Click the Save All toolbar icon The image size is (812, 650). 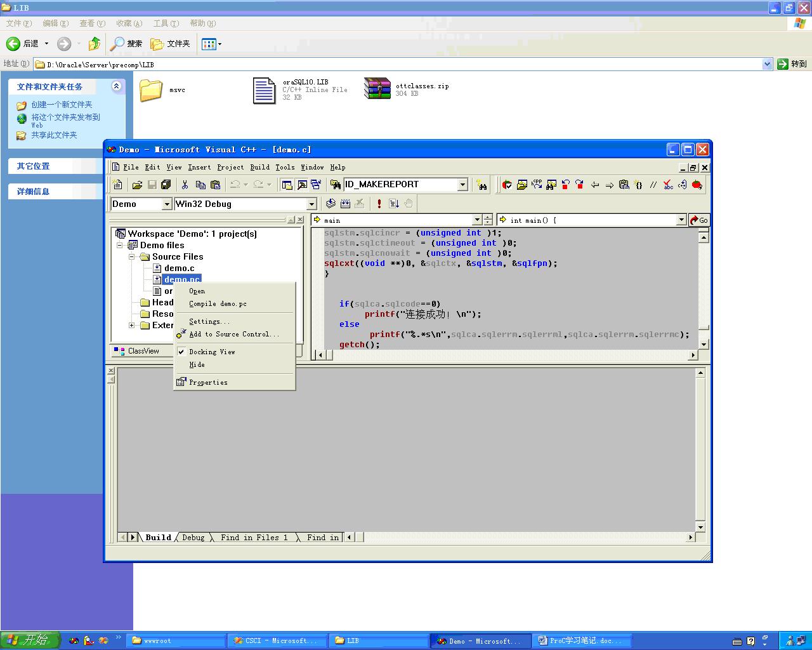[x=166, y=185]
